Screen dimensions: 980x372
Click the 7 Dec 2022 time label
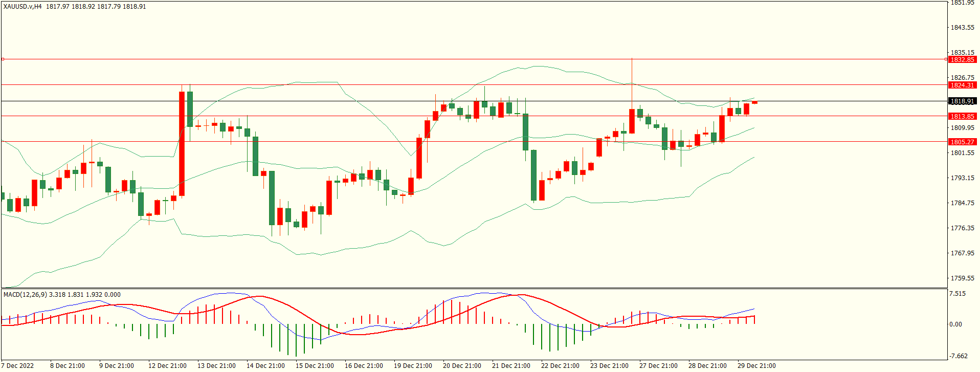tap(17, 366)
